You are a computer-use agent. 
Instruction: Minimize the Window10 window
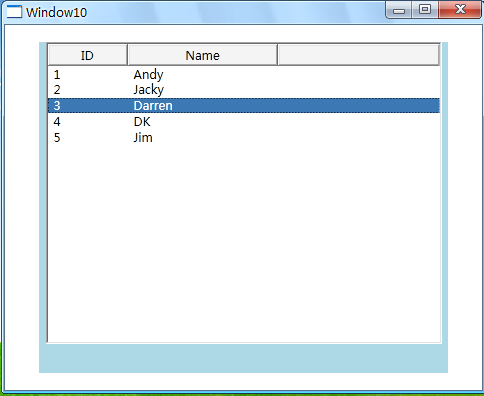pyautogui.click(x=399, y=10)
